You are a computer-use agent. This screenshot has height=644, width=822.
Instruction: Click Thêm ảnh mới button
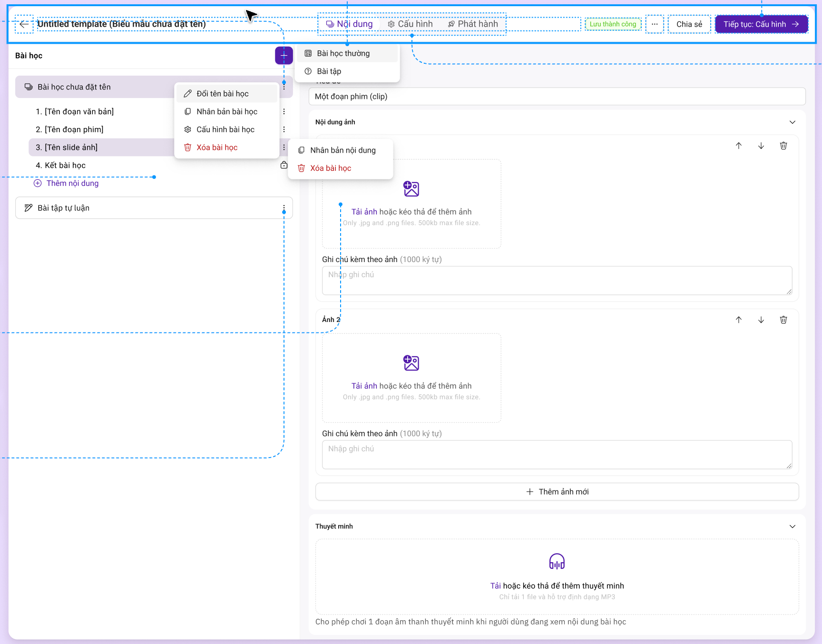click(557, 492)
